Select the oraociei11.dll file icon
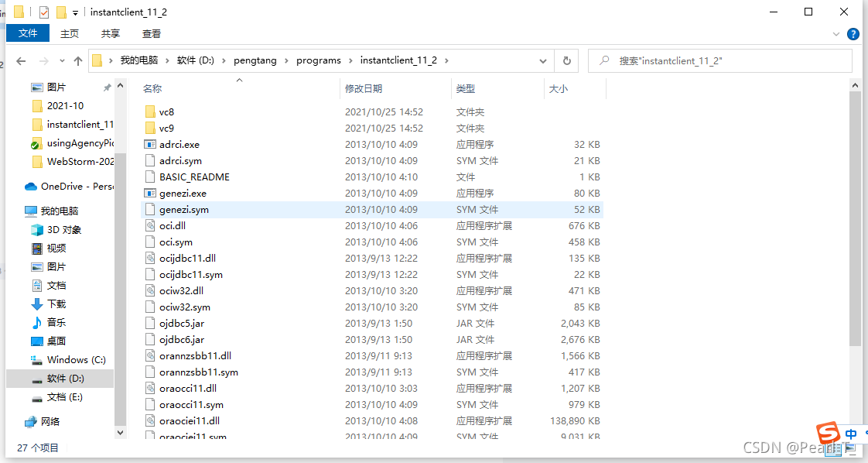Image resolution: width=868 pixels, height=463 pixels. [150, 421]
